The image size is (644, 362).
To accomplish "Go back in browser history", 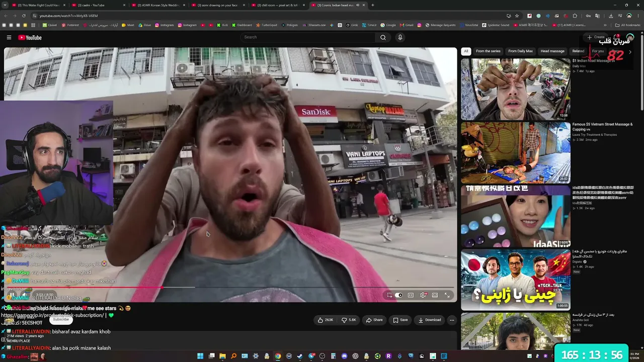I will [x=6, y=16].
